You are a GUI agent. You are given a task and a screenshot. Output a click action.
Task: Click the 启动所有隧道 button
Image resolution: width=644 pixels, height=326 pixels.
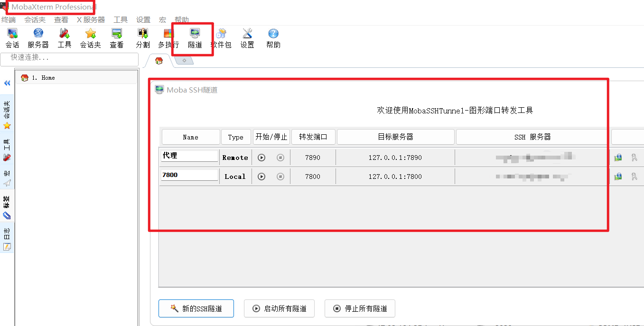pos(279,308)
